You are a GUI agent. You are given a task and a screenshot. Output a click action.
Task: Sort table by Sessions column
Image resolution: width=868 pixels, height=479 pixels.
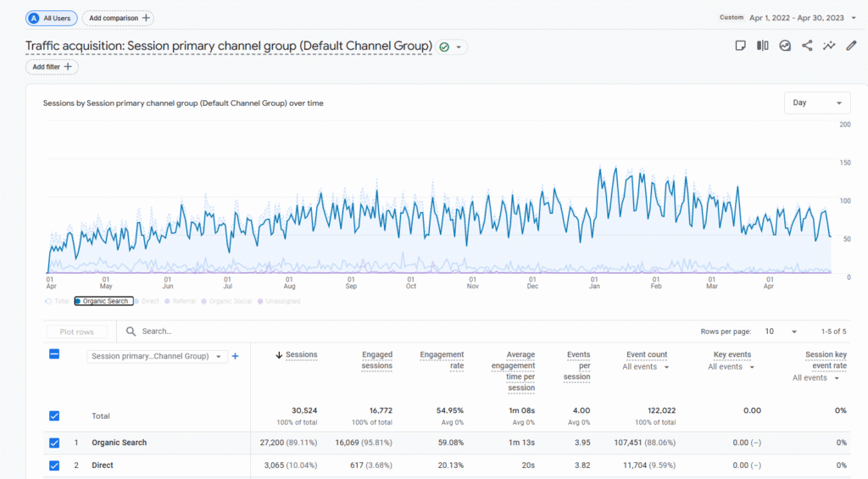[x=301, y=355]
